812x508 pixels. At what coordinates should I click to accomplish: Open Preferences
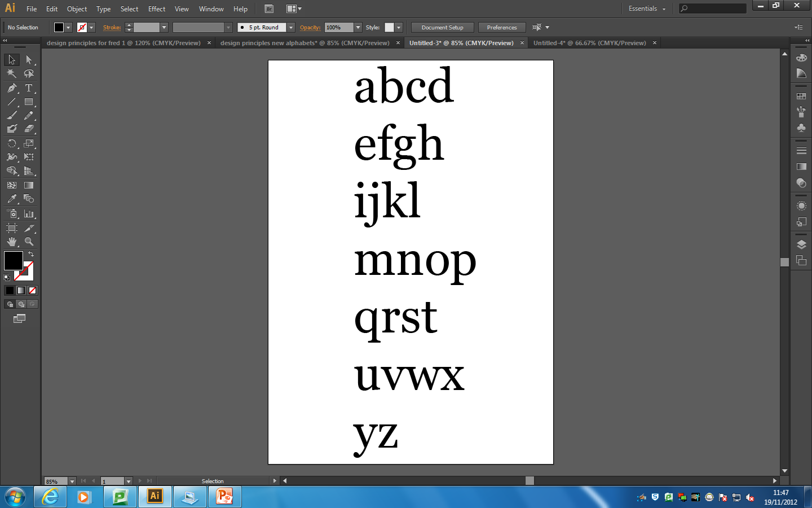tap(501, 27)
